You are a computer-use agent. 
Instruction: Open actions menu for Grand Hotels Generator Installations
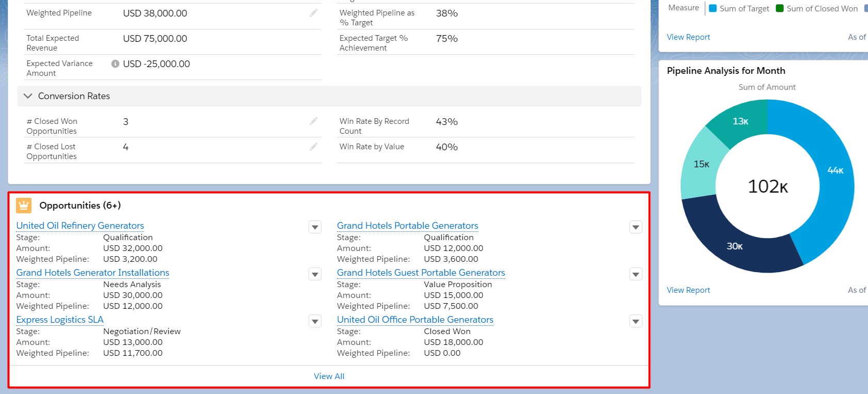315,274
